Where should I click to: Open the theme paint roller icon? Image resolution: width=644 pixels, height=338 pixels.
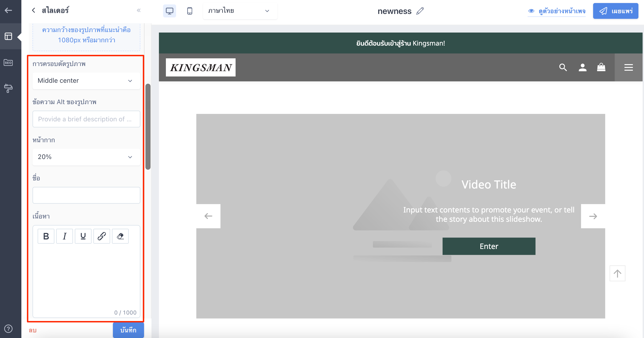tap(8, 88)
